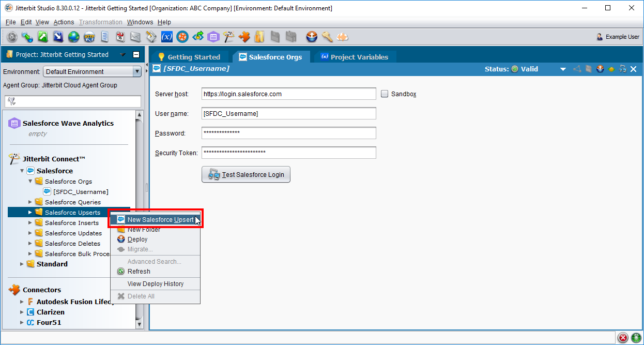644x345 pixels.
Task: Expand the Salesforce Queries folder
Action: 30,202
